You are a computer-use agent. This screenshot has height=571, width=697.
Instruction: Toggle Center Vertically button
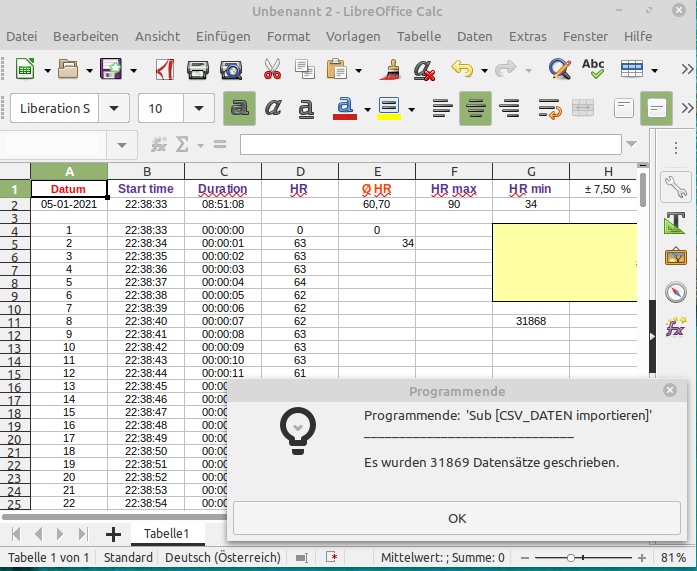coord(657,108)
